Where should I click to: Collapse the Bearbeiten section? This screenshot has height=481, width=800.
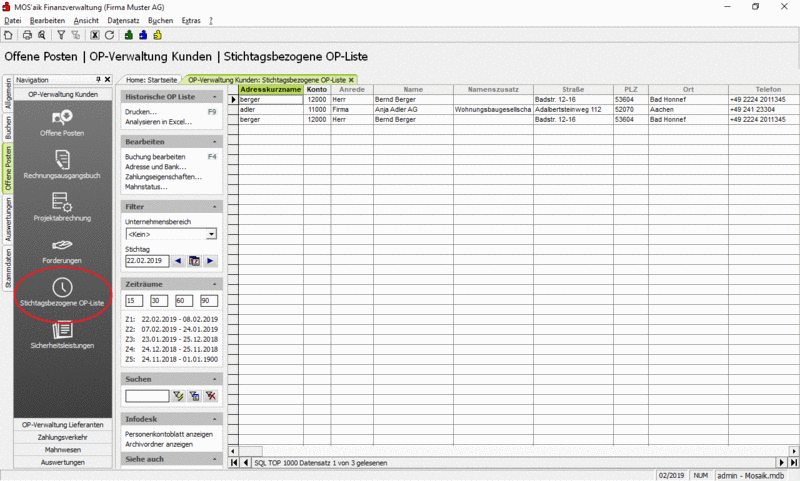[x=215, y=142]
